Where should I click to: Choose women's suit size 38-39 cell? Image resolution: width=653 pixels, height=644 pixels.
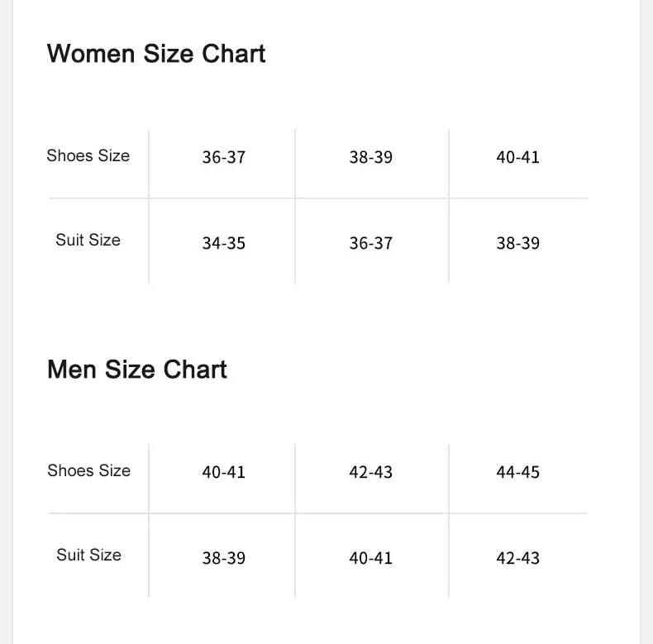click(517, 243)
